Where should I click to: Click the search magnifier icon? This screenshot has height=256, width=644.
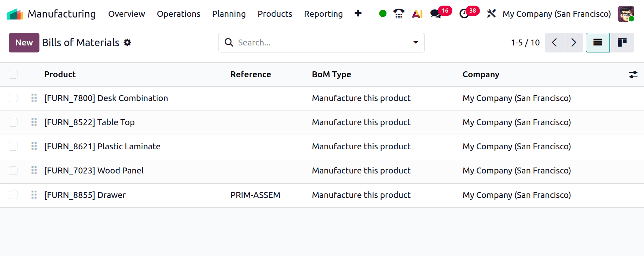229,43
